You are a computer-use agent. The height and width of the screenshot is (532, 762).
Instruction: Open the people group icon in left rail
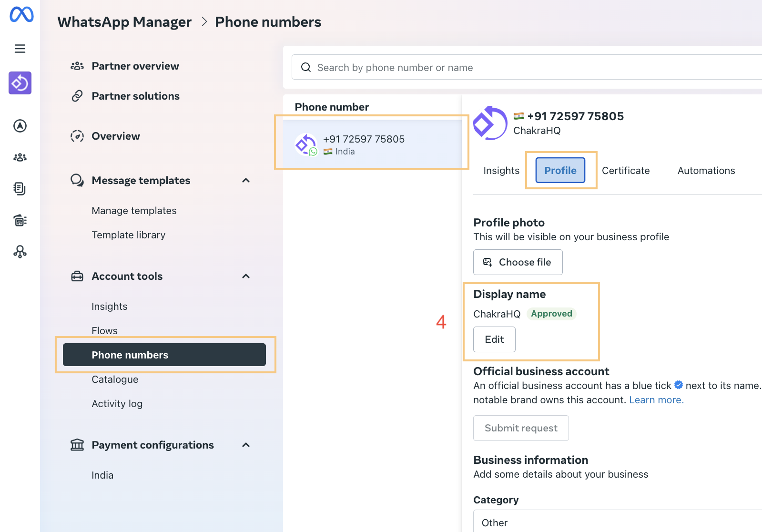pos(20,157)
